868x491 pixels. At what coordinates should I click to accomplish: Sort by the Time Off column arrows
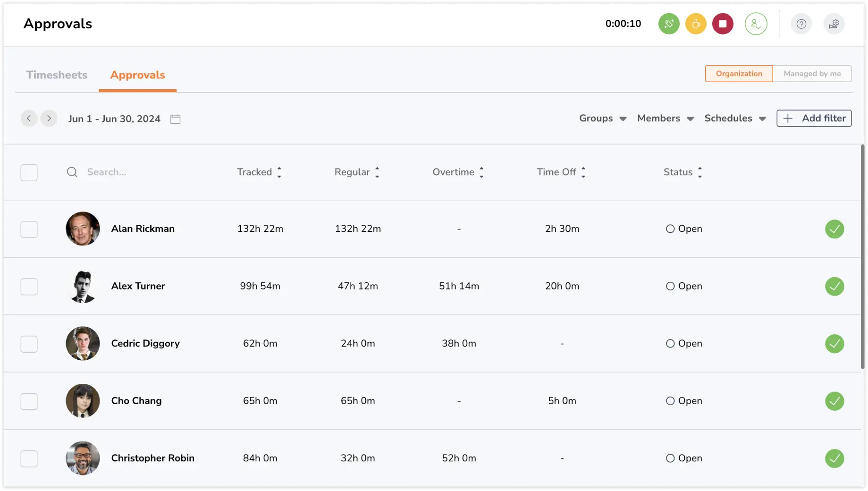pos(583,172)
